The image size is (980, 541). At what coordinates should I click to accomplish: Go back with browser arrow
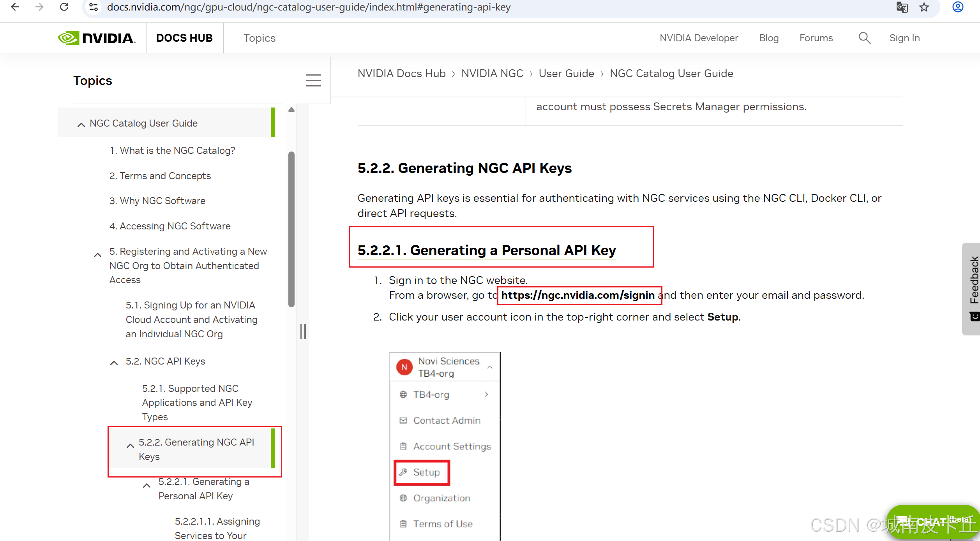click(15, 7)
